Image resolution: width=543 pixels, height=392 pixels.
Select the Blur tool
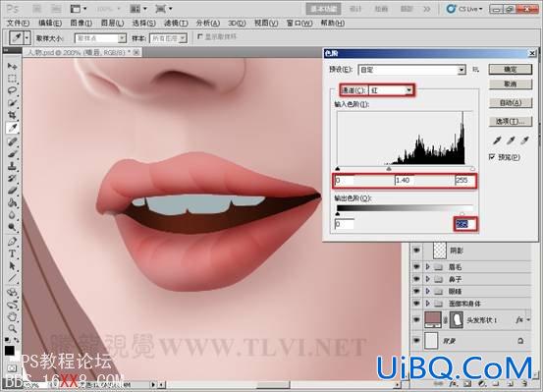tap(12, 215)
